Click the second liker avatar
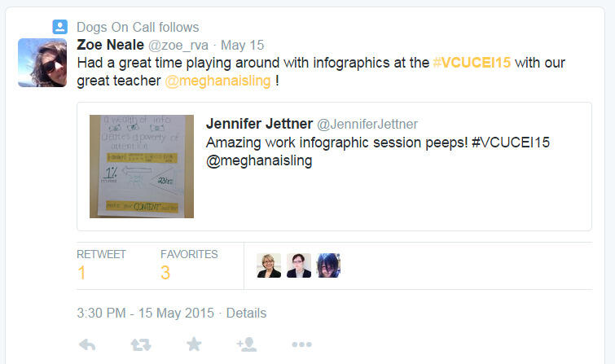This screenshot has height=364, width=615. click(x=299, y=265)
